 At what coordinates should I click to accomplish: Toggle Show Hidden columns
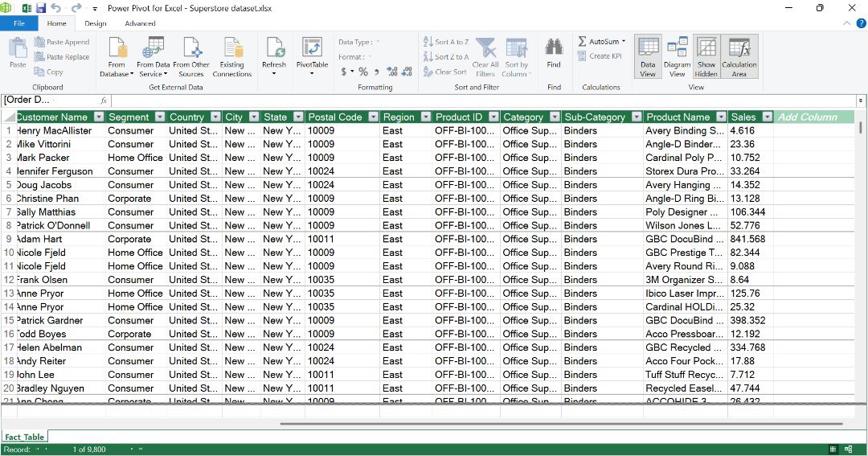pyautogui.click(x=706, y=56)
